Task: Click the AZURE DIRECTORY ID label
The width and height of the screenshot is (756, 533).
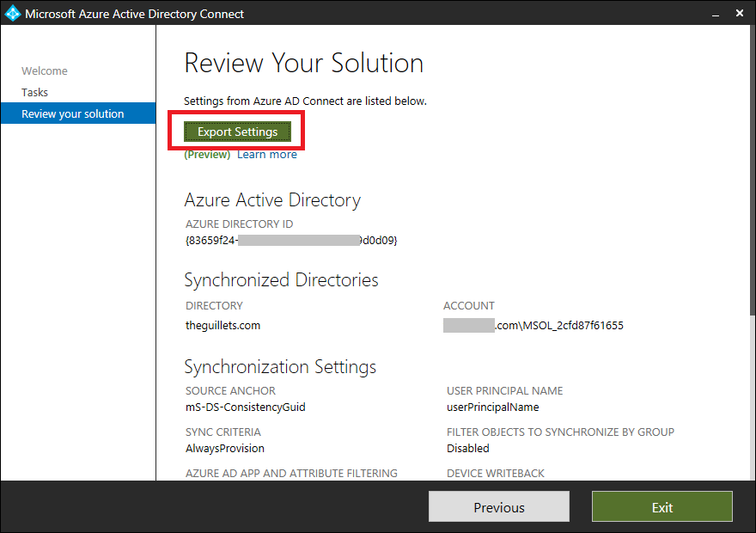Action: coord(239,224)
